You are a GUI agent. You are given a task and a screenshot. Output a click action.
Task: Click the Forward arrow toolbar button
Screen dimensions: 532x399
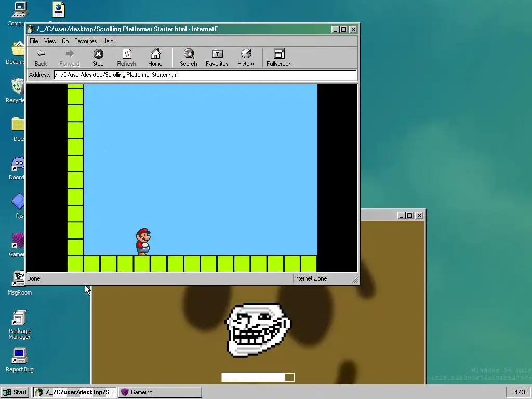tap(69, 58)
